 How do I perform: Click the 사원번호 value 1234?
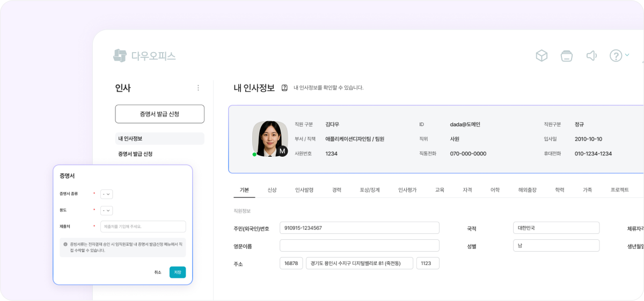332,153
